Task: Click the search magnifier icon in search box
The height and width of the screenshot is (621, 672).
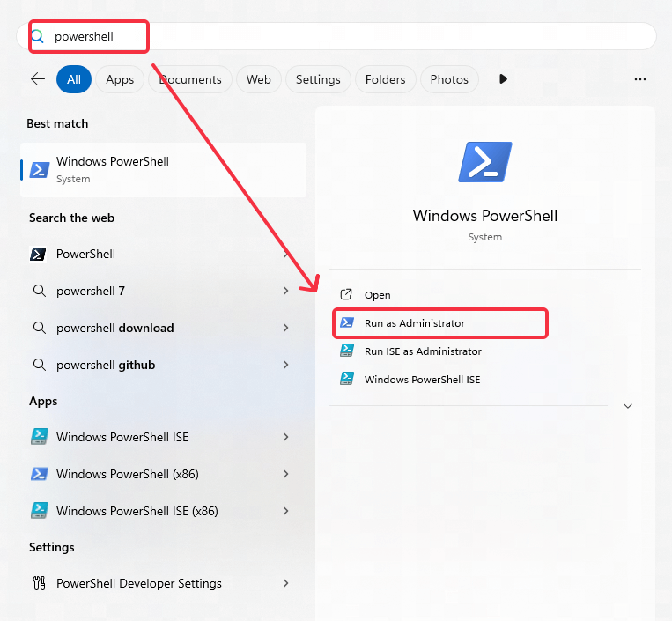Action: pos(37,36)
